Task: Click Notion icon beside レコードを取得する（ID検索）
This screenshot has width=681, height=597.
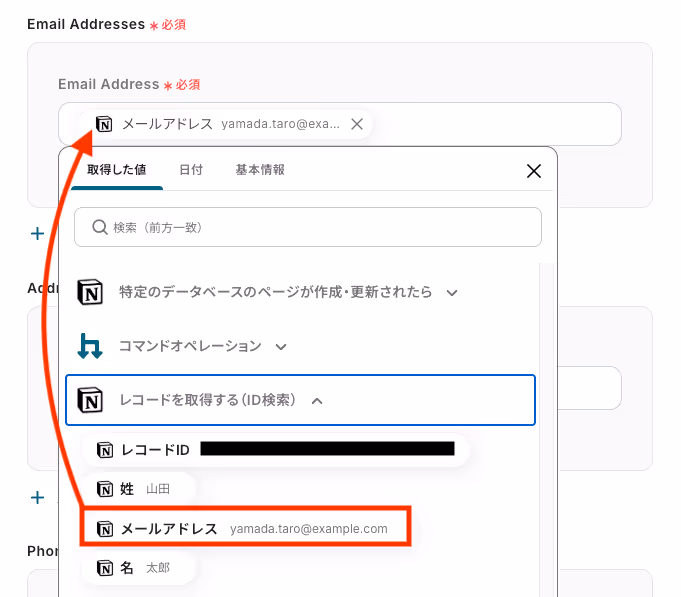Action: pyautogui.click(x=90, y=400)
